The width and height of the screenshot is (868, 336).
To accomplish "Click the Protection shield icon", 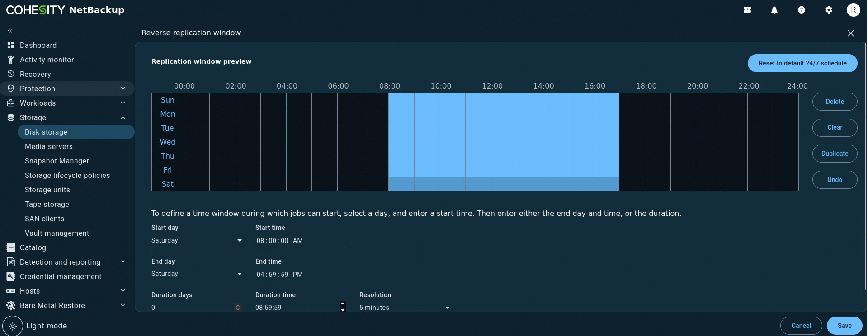I will point(11,89).
